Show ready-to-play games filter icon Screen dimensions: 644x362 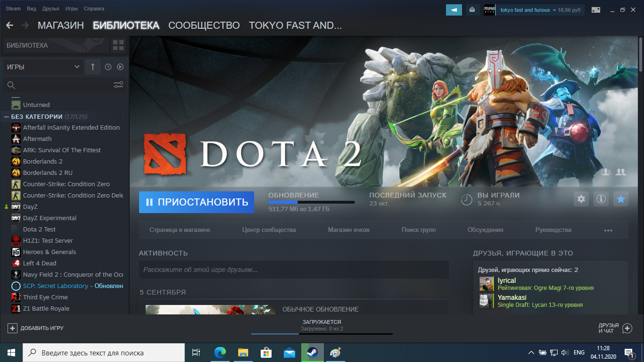click(120, 67)
